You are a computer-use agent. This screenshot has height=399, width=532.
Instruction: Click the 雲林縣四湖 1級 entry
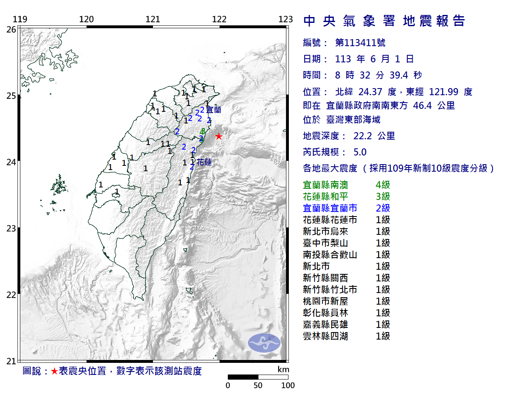[x=346, y=336]
